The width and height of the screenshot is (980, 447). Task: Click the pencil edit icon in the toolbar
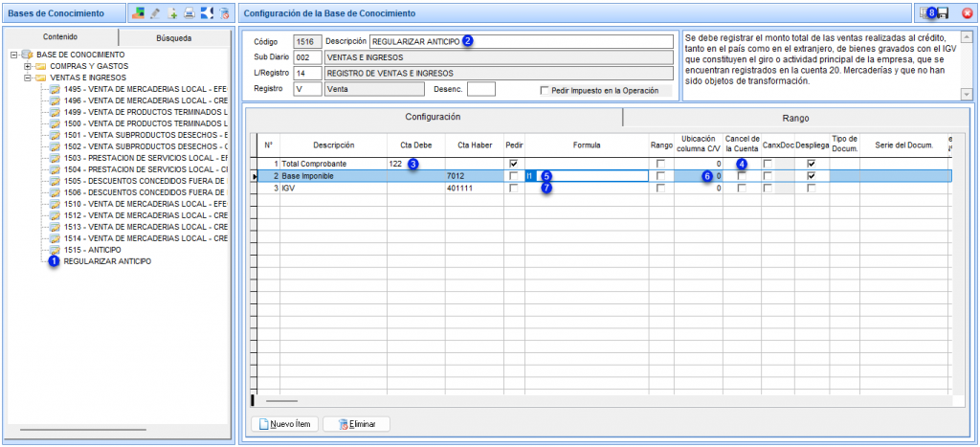point(156,12)
